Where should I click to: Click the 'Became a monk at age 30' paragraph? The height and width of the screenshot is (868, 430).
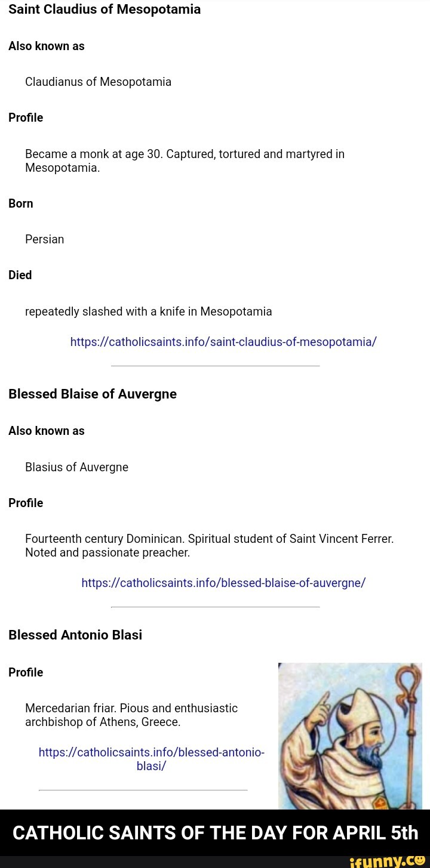185,161
